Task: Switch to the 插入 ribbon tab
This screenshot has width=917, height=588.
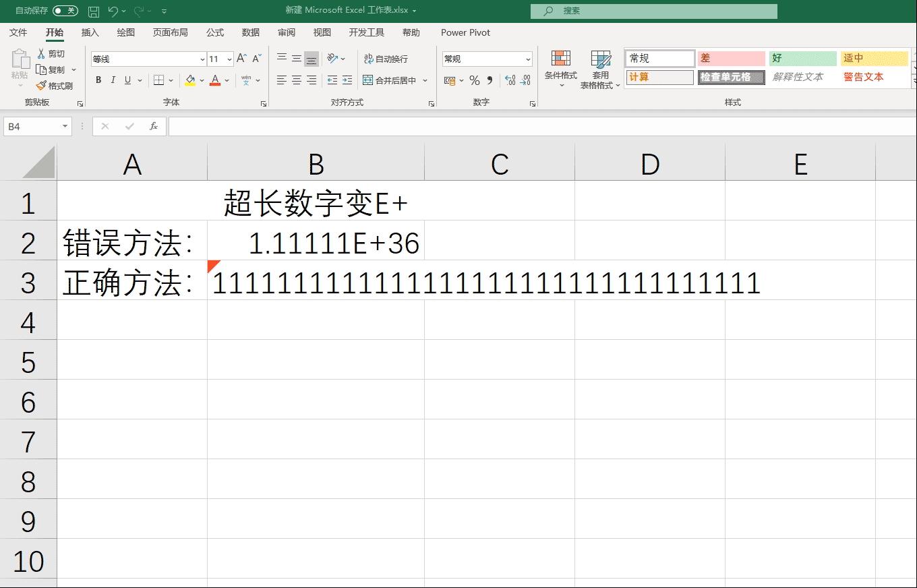Action: (x=90, y=32)
